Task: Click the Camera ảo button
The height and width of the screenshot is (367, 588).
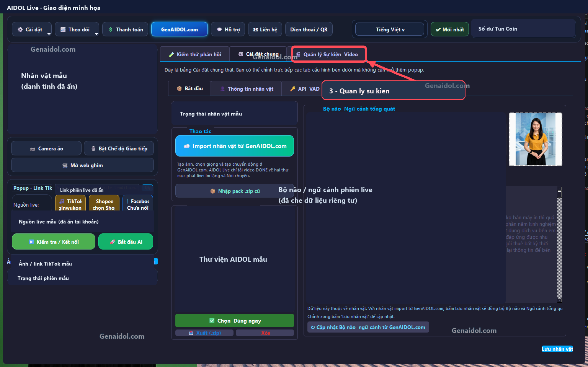Action: pos(46,148)
